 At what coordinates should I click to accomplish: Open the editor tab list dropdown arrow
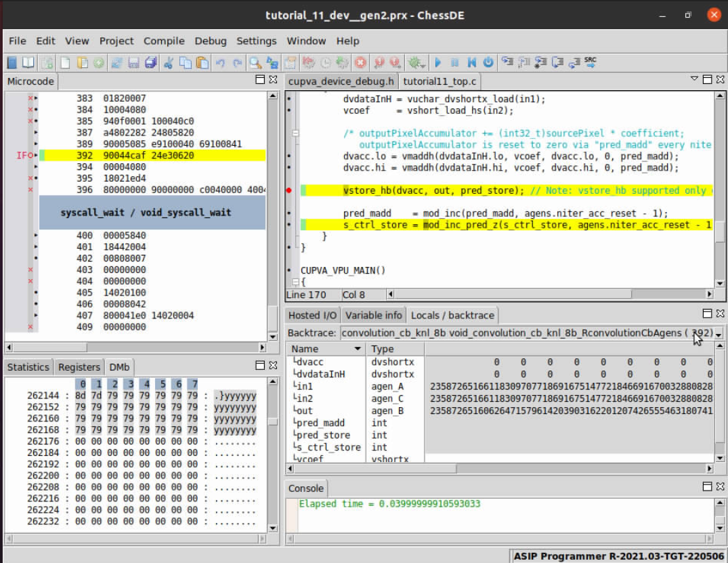click(694, 79)
